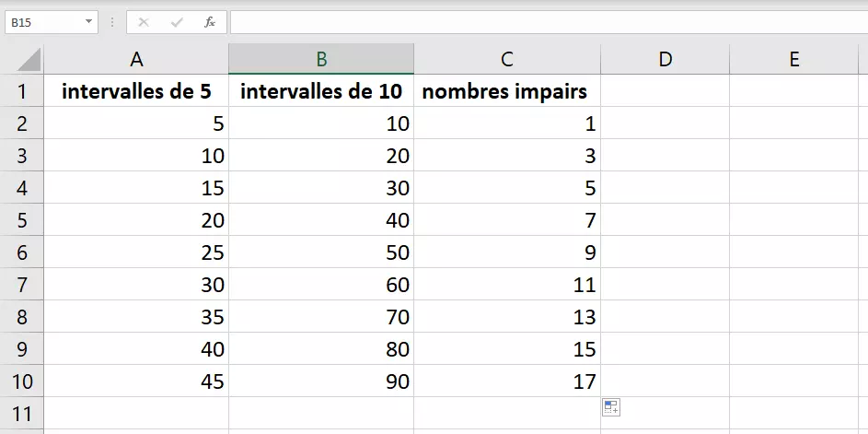Open the Auto Fill Options button
The image size is (868, 434).
tap(611, 407)
